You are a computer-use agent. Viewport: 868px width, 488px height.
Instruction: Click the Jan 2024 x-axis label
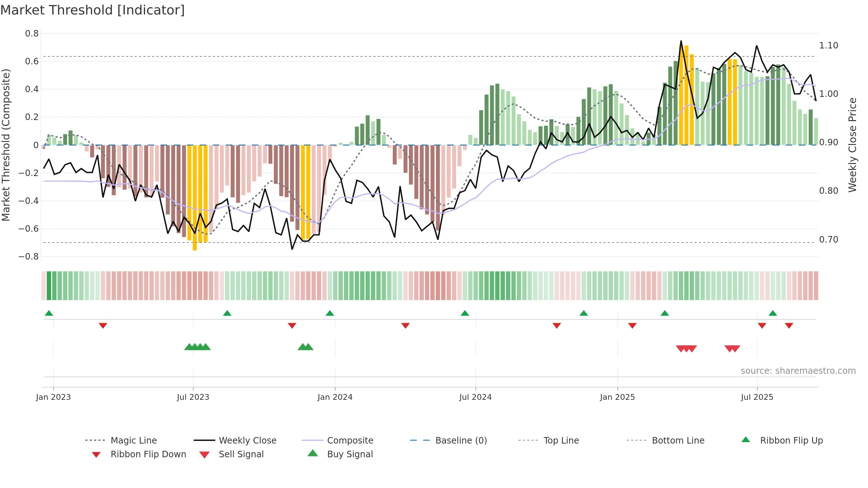335,397
